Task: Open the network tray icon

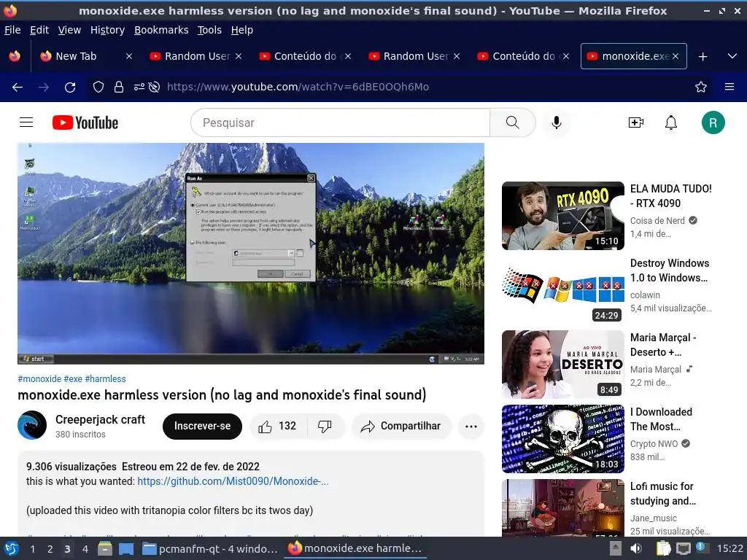Action: pos(683,548)
